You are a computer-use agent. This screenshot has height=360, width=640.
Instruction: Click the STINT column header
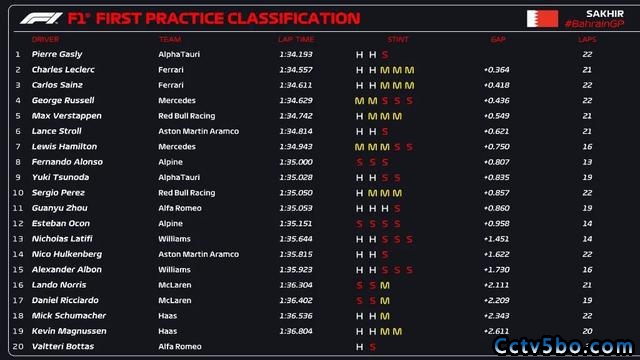398,40
